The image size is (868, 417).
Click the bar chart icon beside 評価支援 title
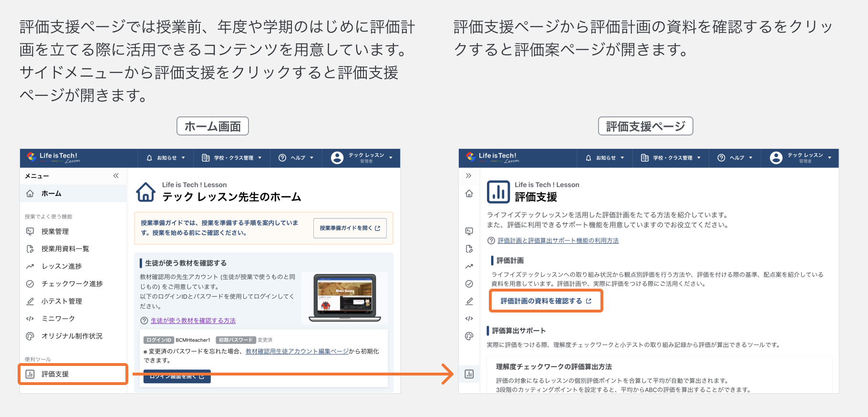[498, 192]
